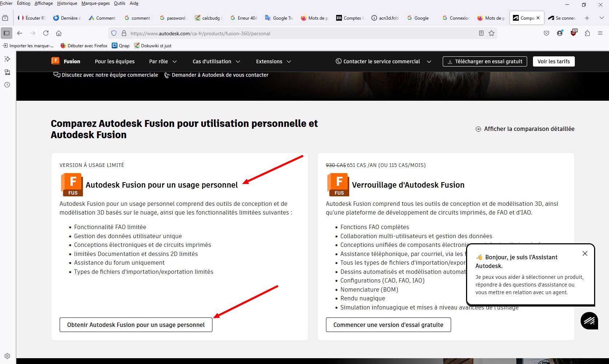Click the Firefox reload page icon
This screenshot has height=364, width=609.
pyautogui.click(x=46, y=33)
